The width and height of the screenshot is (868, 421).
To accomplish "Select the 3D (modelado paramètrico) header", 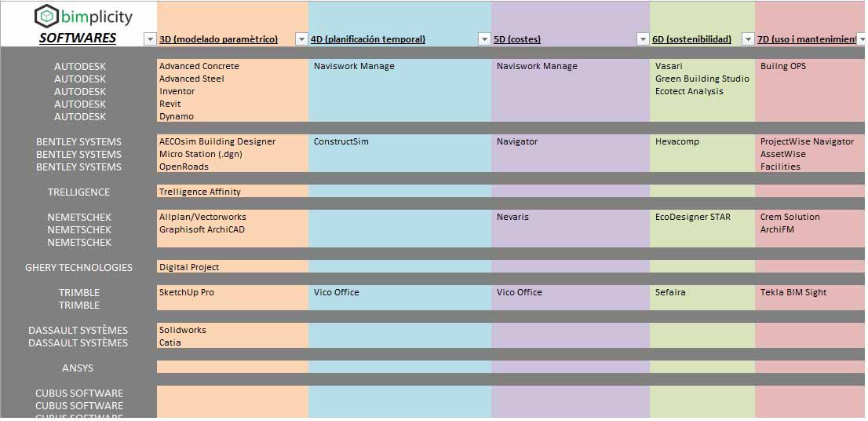I will pyautogui.click(x=219, y=39).
